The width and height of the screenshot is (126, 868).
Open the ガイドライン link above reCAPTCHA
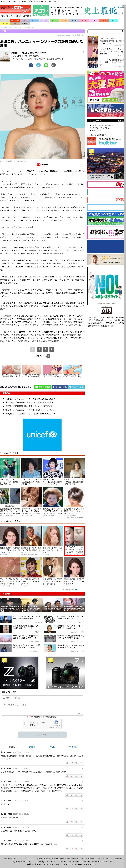pos(31,717)
